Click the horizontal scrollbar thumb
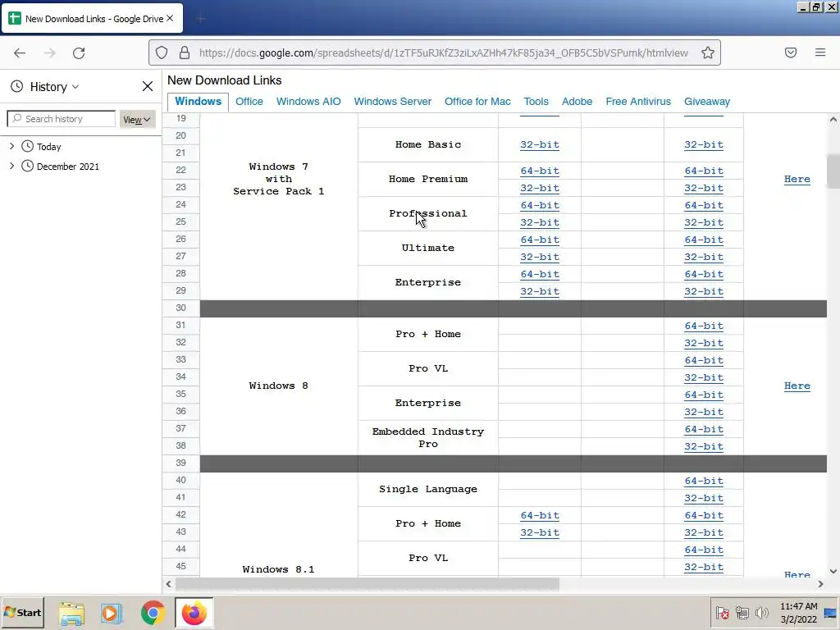 pos(367,584)
